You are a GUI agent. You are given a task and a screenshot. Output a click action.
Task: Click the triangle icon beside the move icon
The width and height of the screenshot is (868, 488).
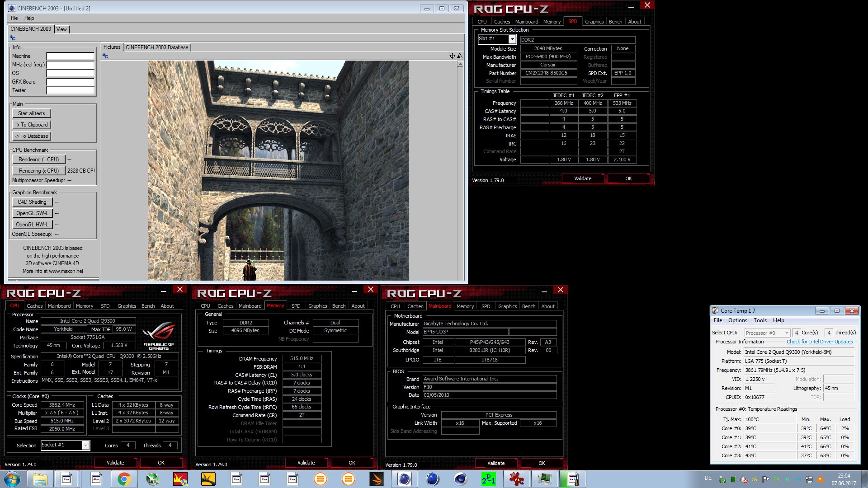point(460,56)
